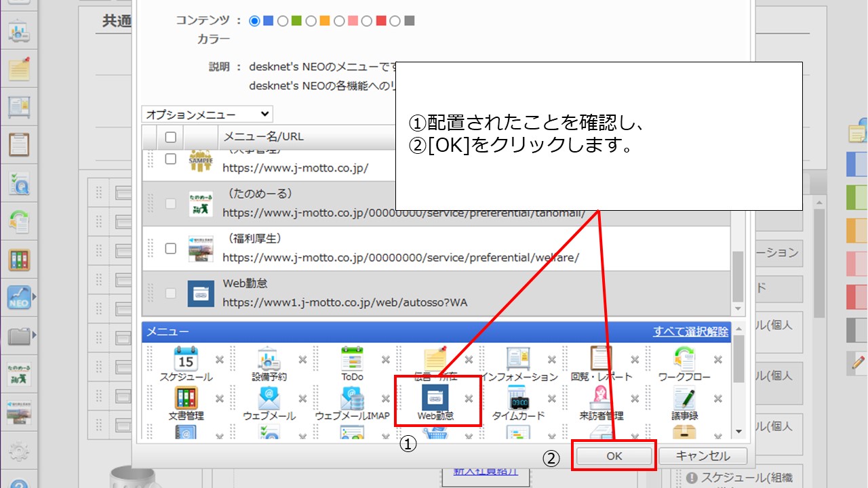The width and height of the screenshot is (868, 488).
Task: Click the 議事録 pencil icon
Action: (684, 398)
